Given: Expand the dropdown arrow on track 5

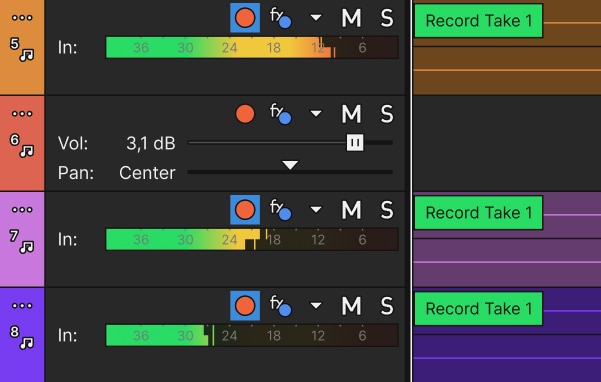Looking at the screenshot, I should tap(316, 18).
